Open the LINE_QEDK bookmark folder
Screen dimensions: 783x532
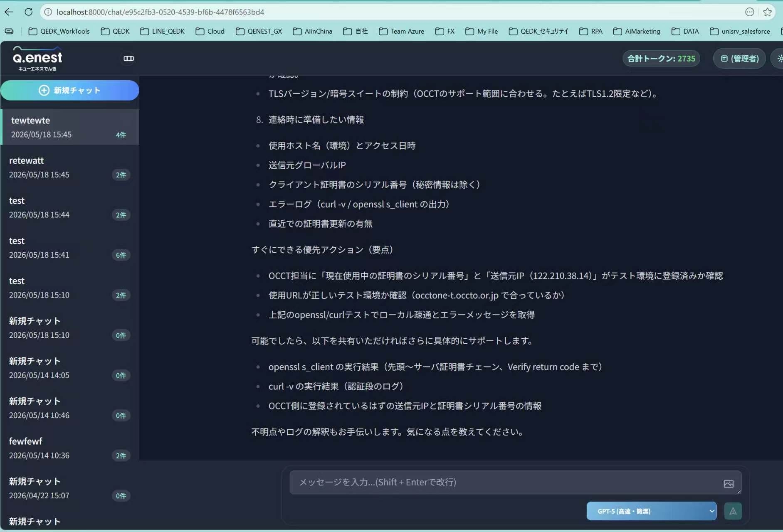pyautogui.click(x=163, y=31)
